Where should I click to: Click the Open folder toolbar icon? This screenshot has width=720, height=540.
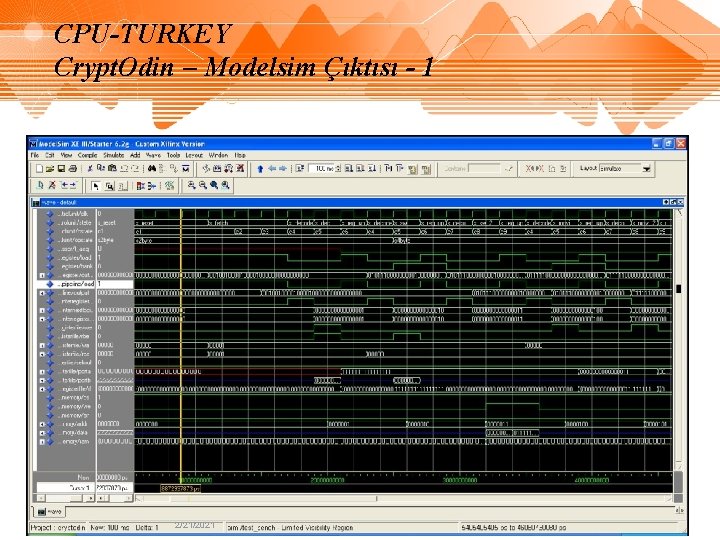click(x=50, y=169)
